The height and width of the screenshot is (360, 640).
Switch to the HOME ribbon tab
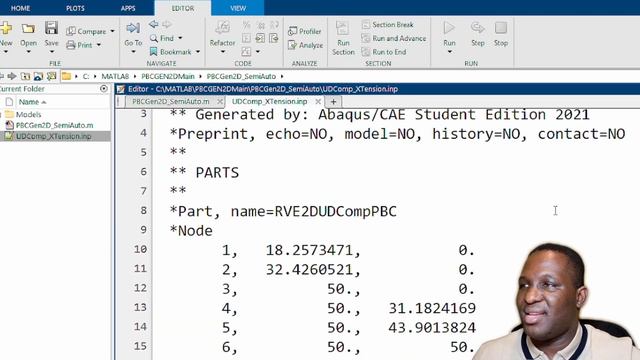click(20, 8)
